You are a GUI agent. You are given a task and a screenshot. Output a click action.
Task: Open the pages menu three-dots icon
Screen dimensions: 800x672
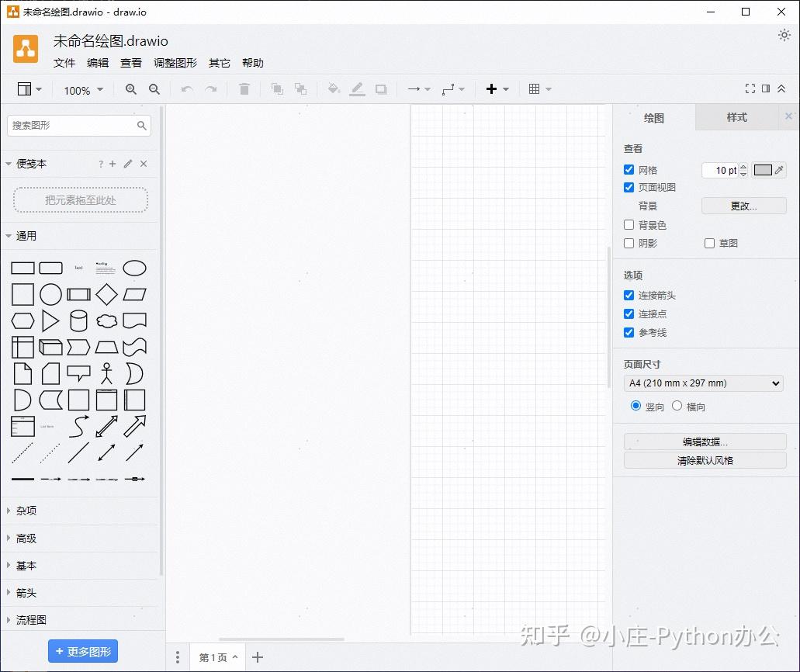click(178, 657)
